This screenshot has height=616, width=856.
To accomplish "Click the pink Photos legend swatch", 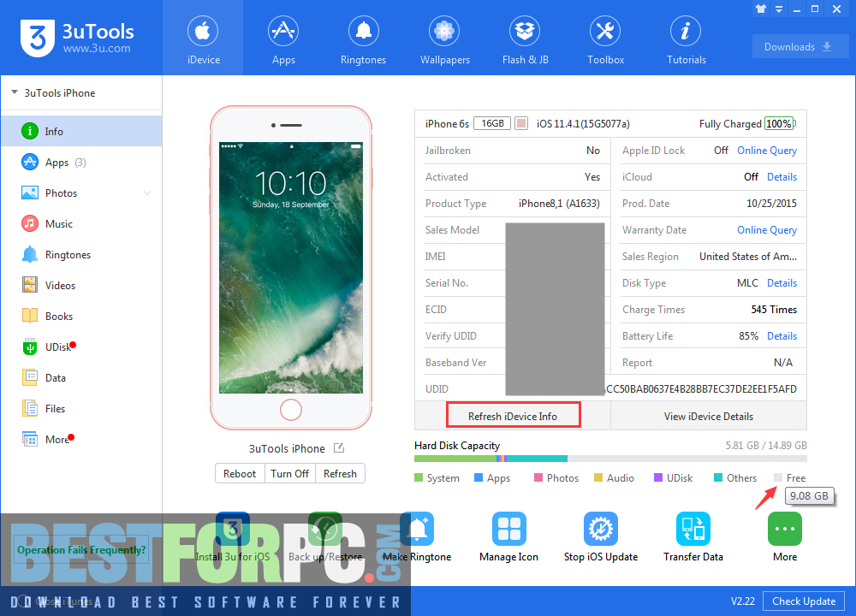I will click(x=538, y=478).
